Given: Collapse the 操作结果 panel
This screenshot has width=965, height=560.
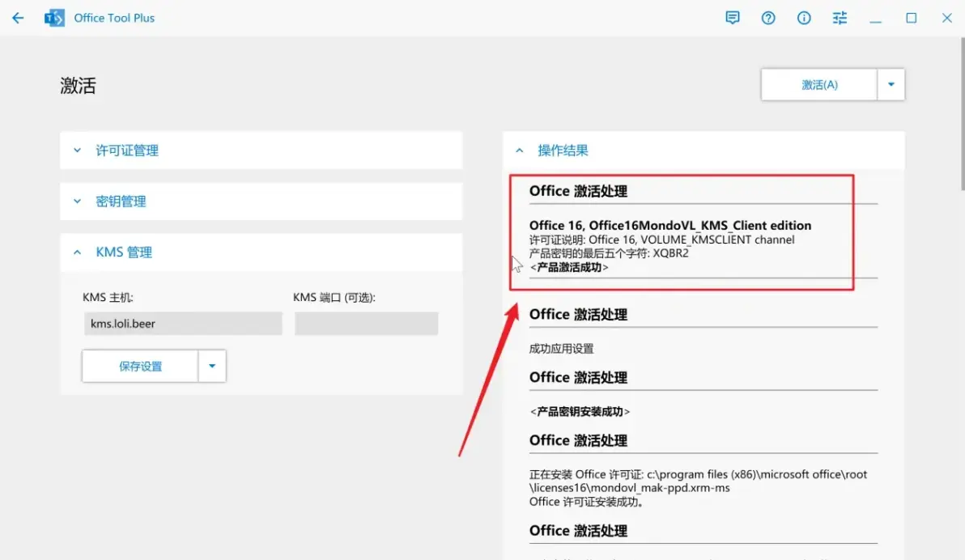Looking at the screenshot, I should (x=704, y=151).
